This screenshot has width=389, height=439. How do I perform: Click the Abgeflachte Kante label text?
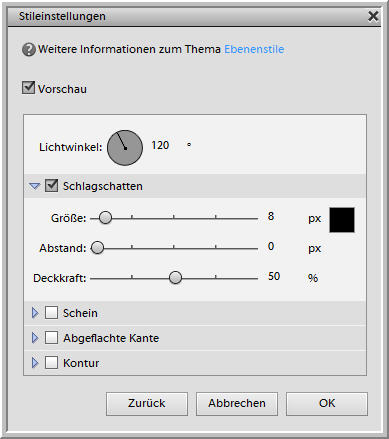[111, 338]
